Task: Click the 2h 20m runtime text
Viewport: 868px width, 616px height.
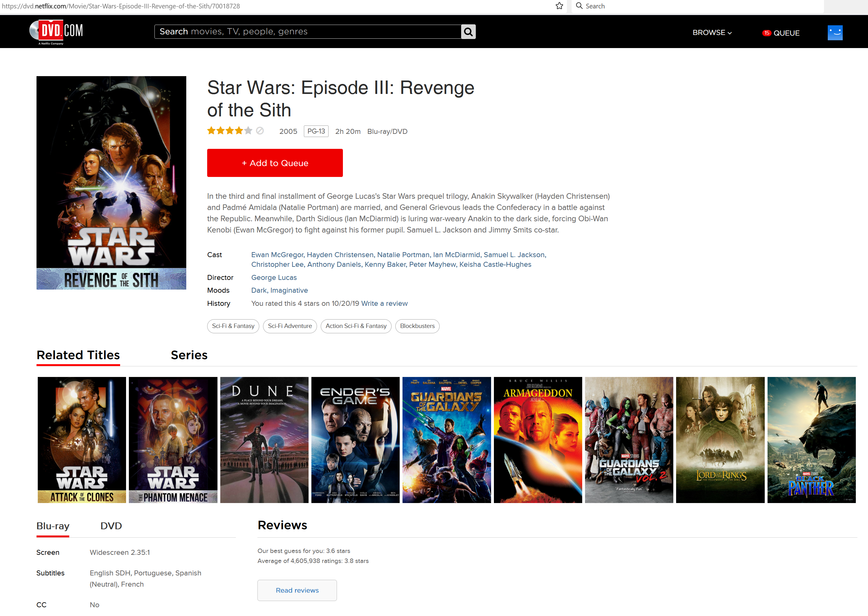Action: [x=348, y=132]
